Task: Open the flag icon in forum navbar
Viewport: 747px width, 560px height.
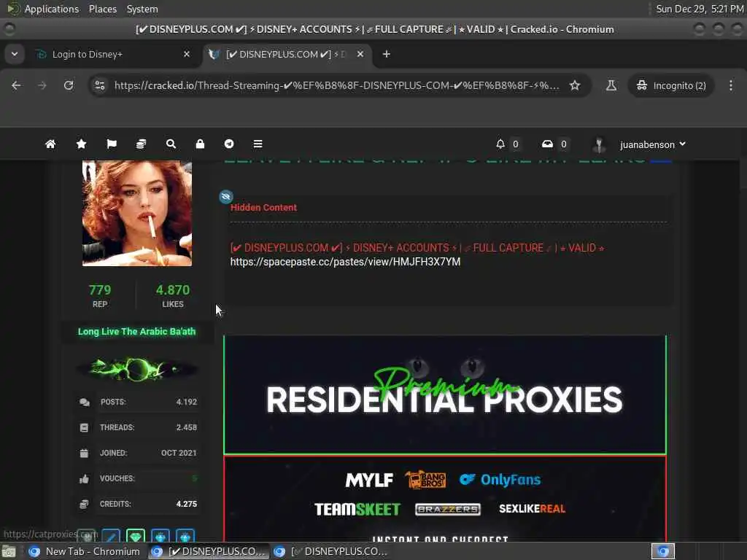Action: point(112,144)
